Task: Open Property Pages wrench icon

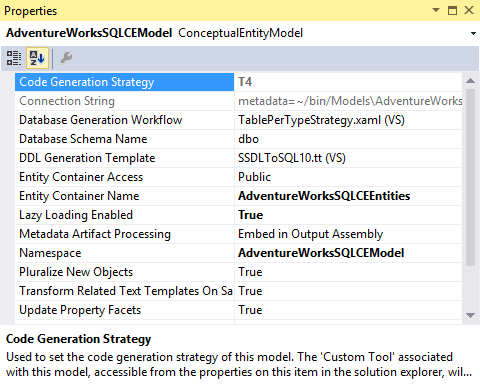Action: click(x=66, y=58)
